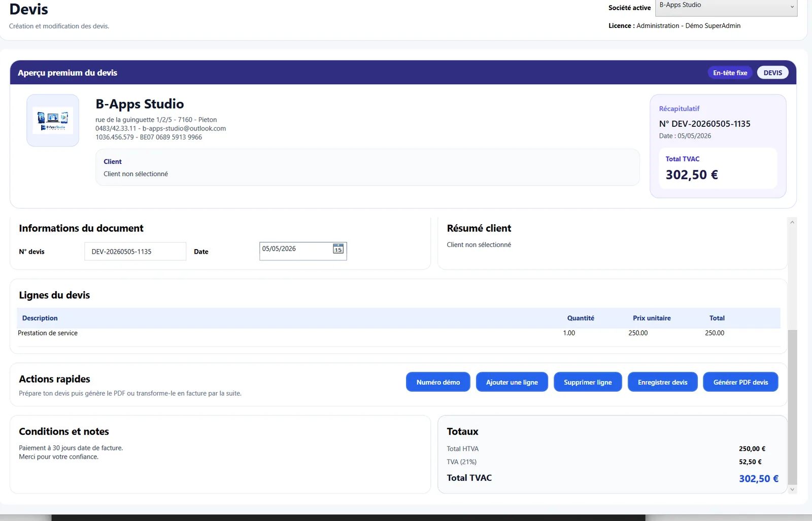Click the En-tête fixe badge
Viewport: 812px width, 521px height.
point(730,73)
